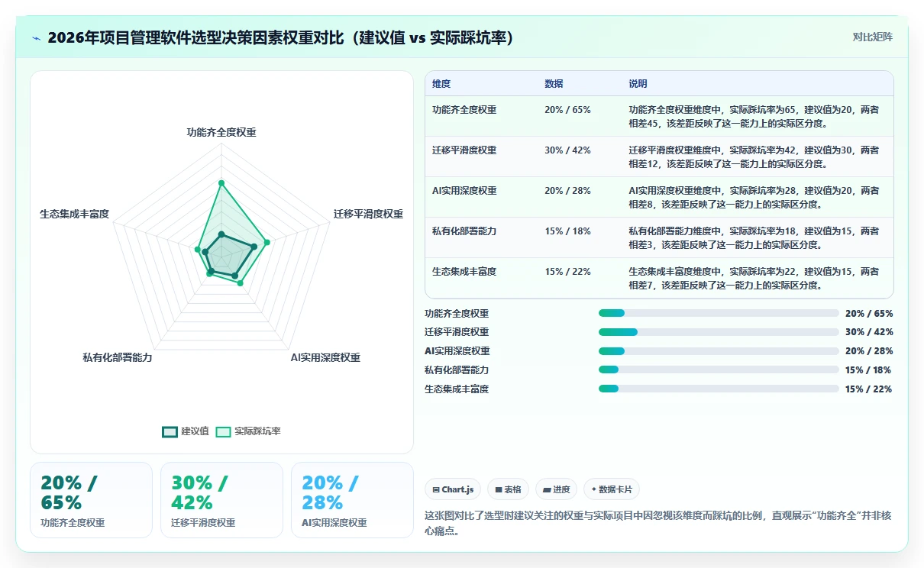The image size is (924, 568).
Task: Click the lightning icon beside the title
Action: (x=37, y=38)
